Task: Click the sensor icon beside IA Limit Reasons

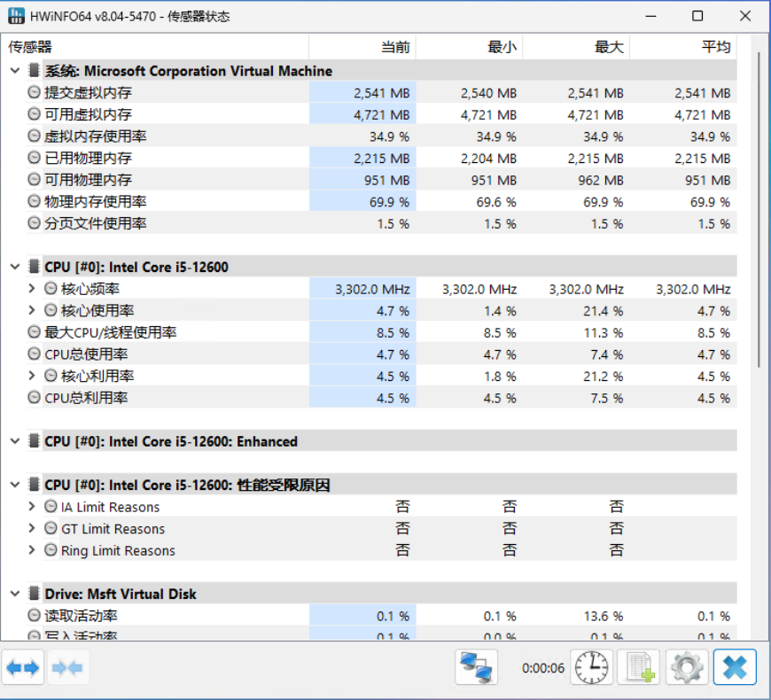Action: point(51,506)
